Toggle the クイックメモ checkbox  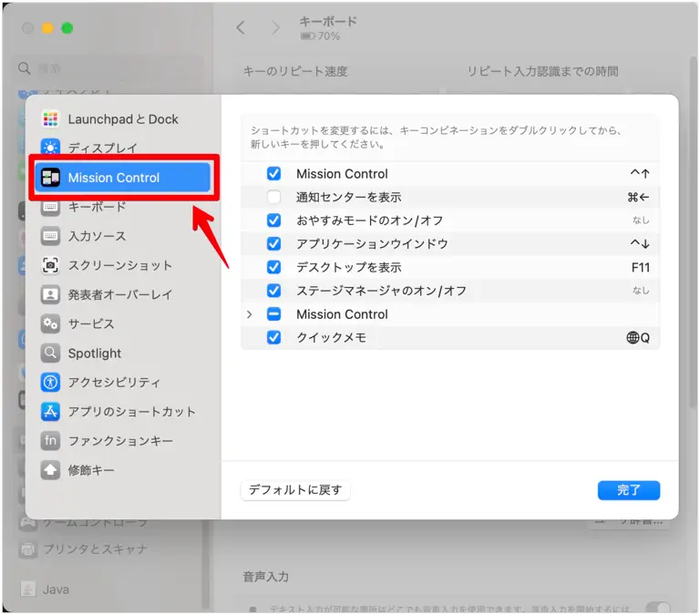point(273,337)
